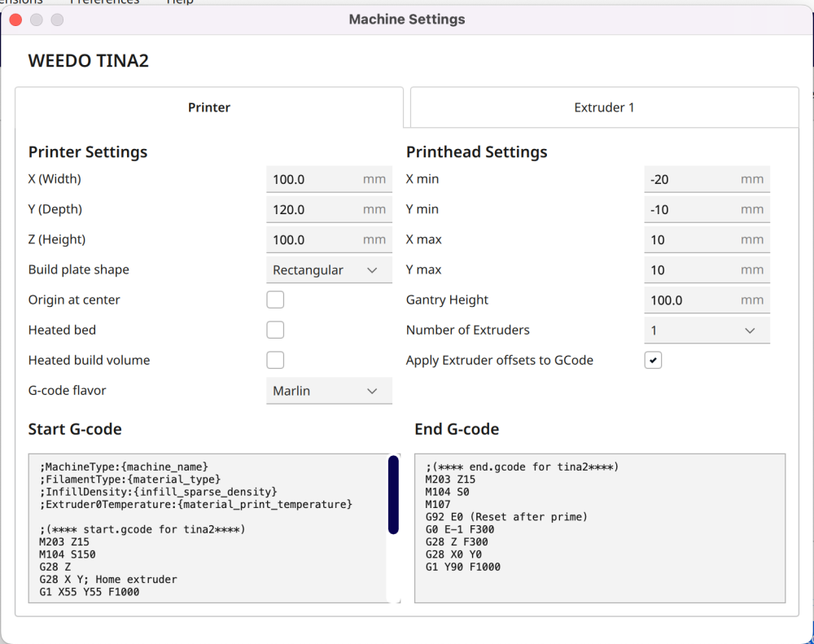Uncheck Apply Extruder offsets to GCode
Viewport: 814px width, 644px height.
coord(653,360)
